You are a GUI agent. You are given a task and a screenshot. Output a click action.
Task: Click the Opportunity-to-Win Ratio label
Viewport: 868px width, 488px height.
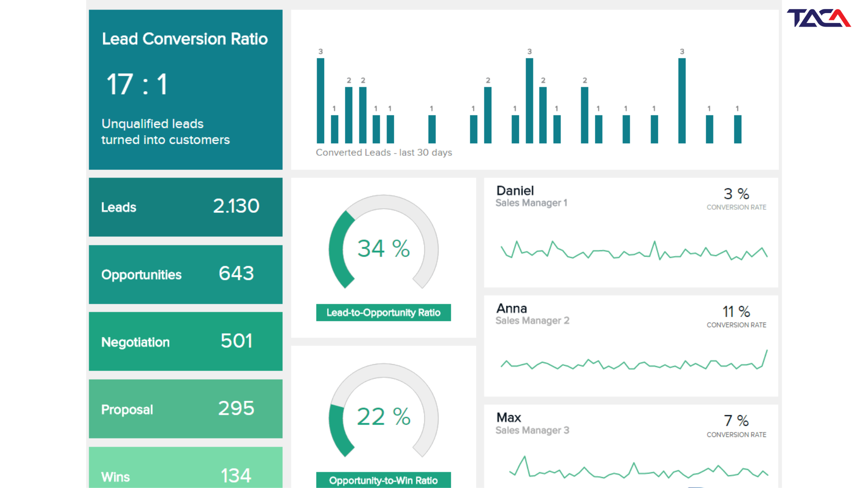click(x=383, y=480)
